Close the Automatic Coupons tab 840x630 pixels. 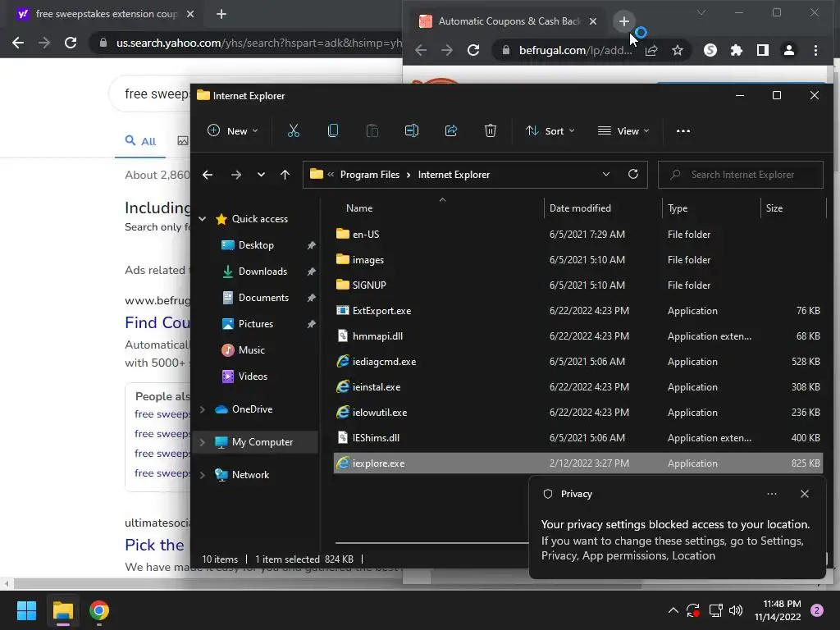592,21
